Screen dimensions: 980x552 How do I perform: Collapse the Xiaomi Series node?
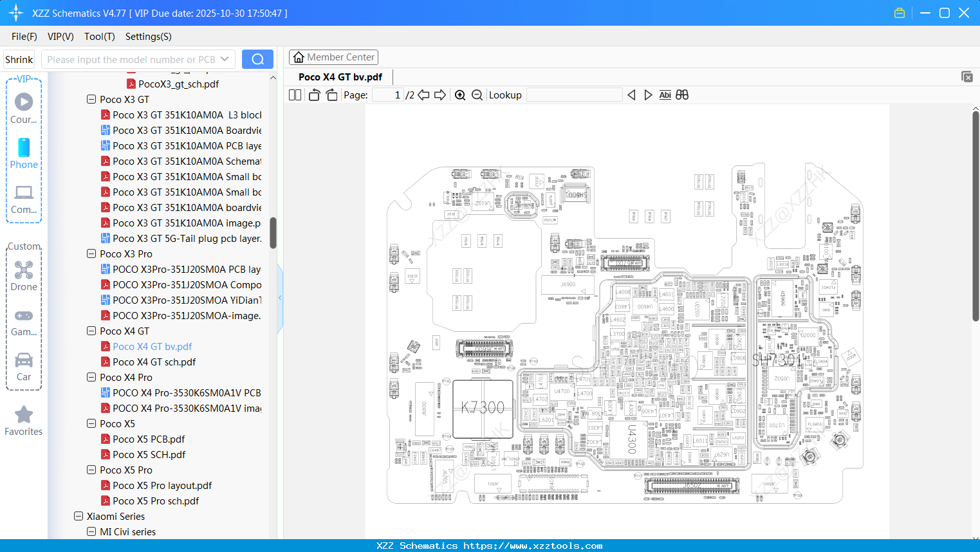tap(79, 517)
